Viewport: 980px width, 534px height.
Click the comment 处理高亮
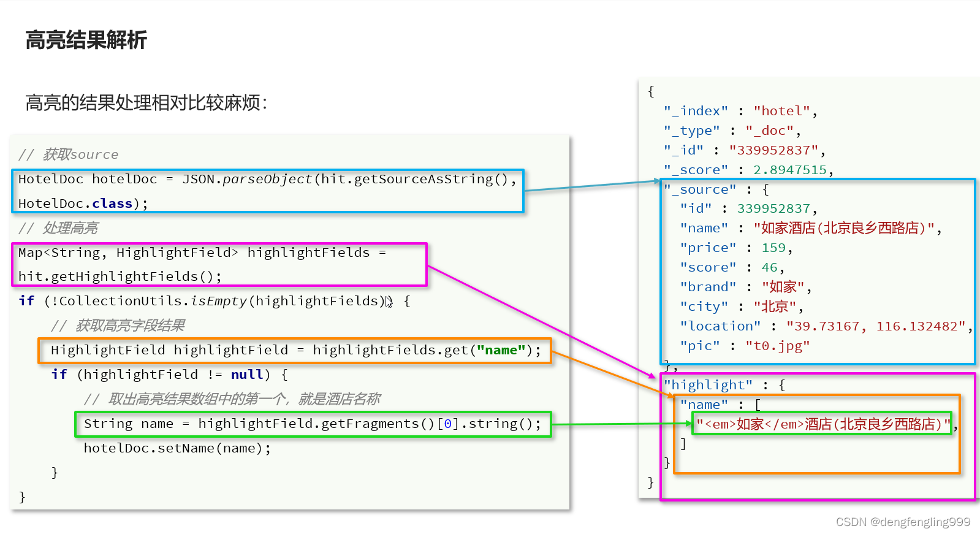click(x=58, y=228)
